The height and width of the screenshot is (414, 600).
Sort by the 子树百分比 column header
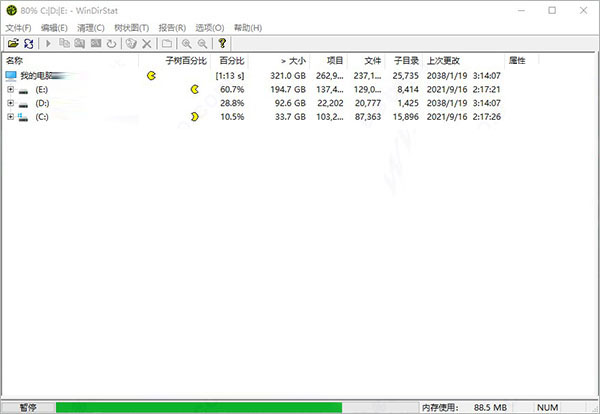[174, 60]
